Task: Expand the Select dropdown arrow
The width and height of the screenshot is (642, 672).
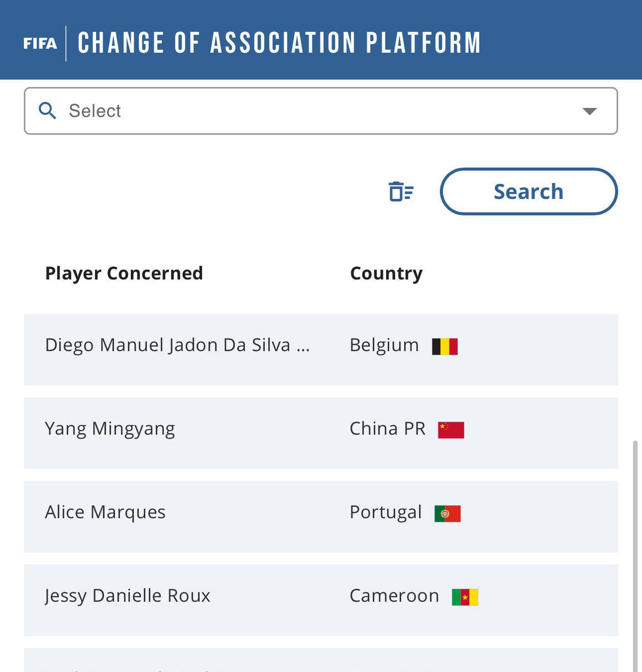Action: pyautogui.click(x=589, y=111)
